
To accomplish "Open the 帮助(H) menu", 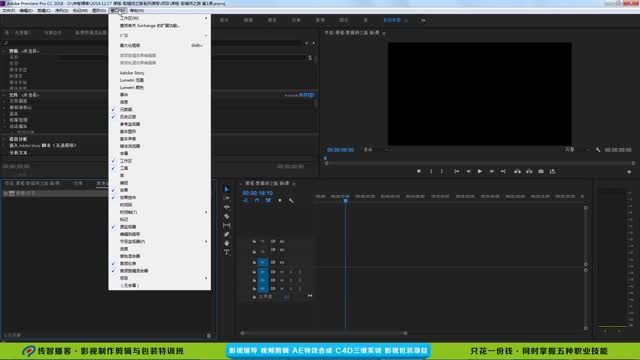I will pos(137,11).
